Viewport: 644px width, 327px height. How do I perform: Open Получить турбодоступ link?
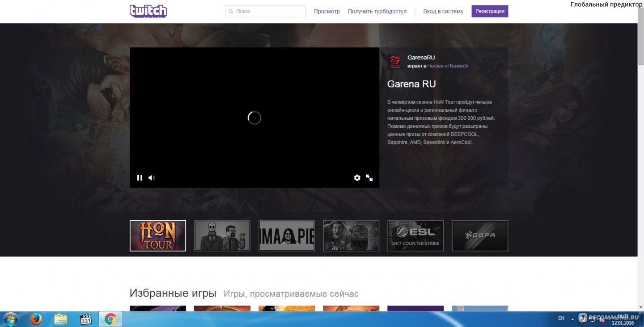click(x=377, y=11)
